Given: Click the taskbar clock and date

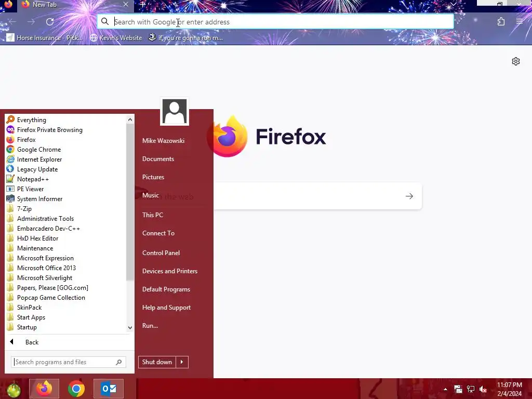Looking at the screenshot, I should [x=509, y=389].
